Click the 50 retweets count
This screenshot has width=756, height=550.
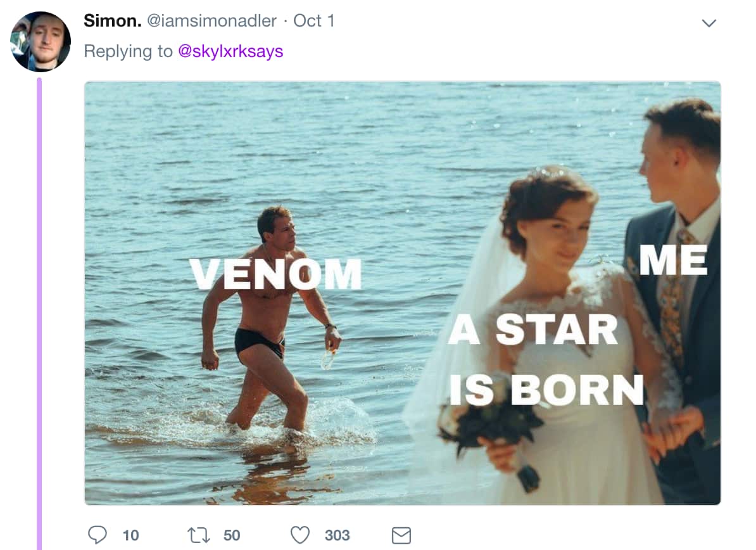pyautogui.click(x=232, y=535)
